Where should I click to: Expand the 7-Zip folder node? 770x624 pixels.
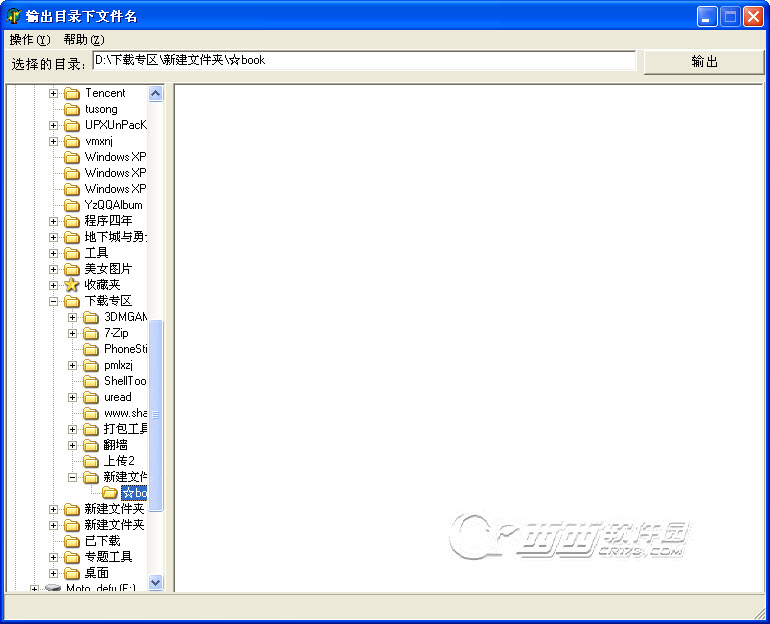pos(73,333)
